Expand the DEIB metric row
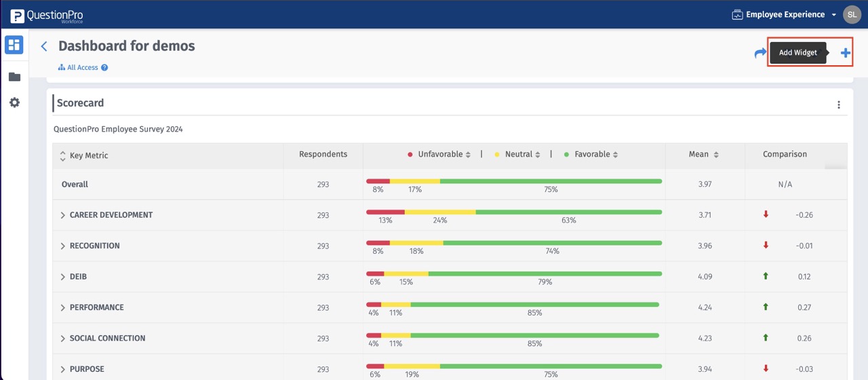 click(x=63, y=277)
